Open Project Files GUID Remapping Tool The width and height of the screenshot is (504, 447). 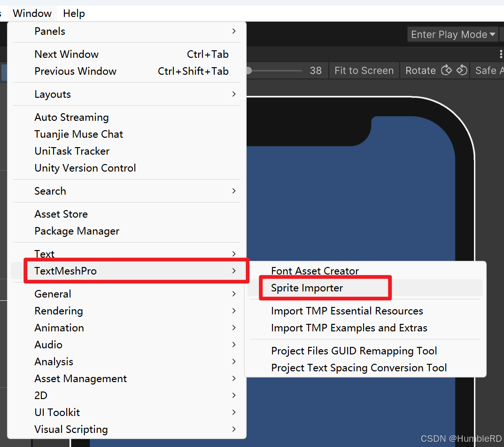pos(365,351)
